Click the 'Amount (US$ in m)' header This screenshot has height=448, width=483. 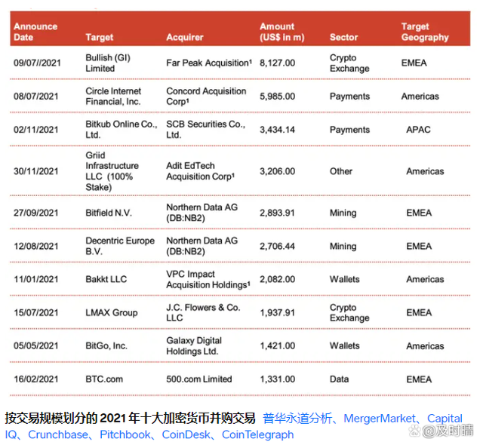pyautogui.click(x=281, y=32)
